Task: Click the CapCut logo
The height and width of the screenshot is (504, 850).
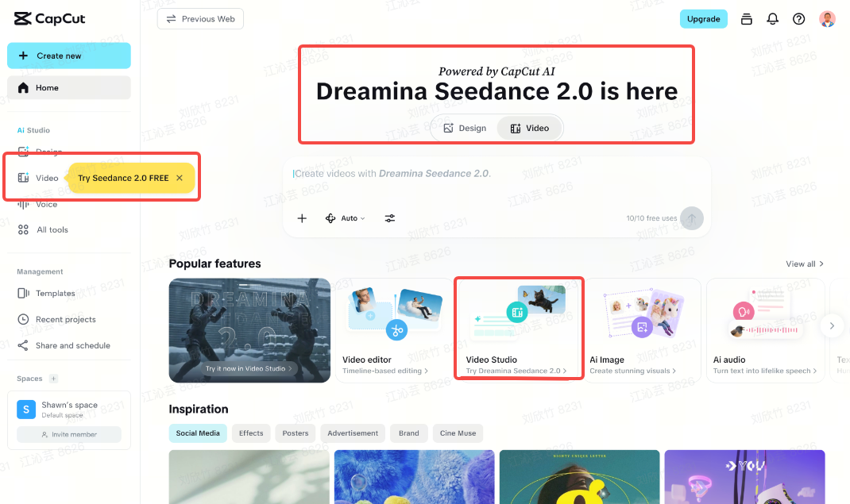Action: 49,19
